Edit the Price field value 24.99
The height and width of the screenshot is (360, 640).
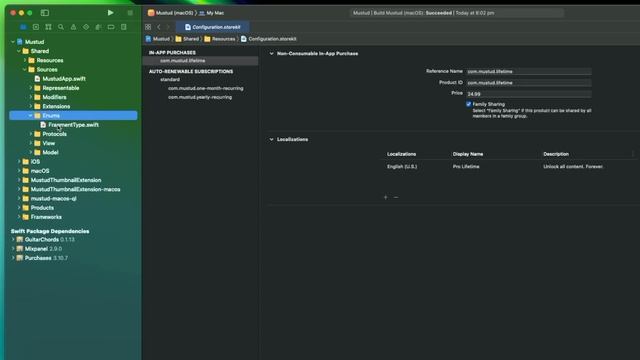(529, 94)
